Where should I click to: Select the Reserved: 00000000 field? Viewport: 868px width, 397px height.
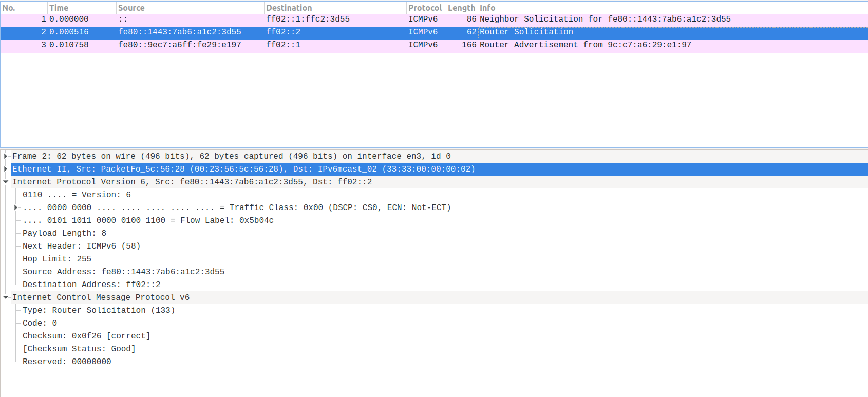pyautogui.click(x=67, y=362)
